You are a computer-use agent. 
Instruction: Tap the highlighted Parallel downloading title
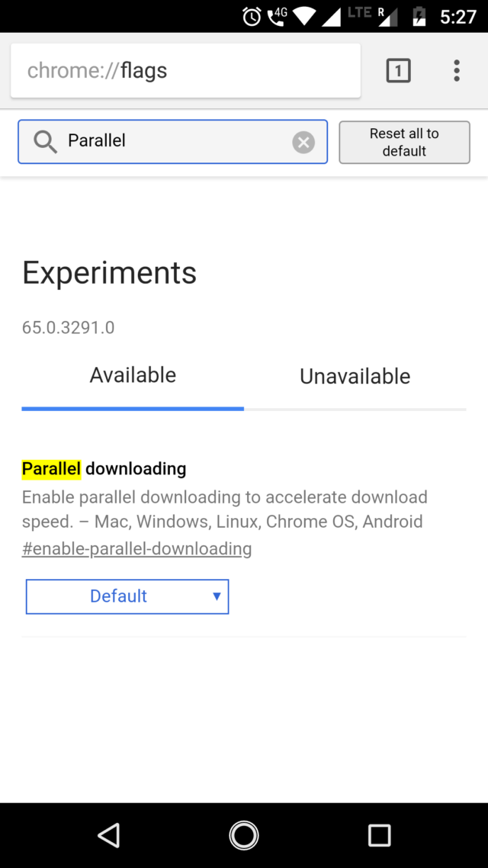click(104, 468)
